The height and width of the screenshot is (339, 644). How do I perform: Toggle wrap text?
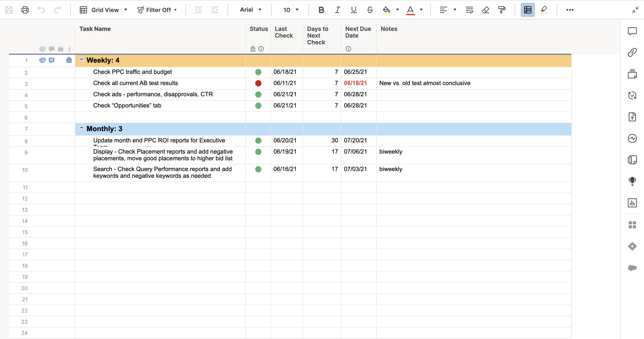click(x=469, y=10)
